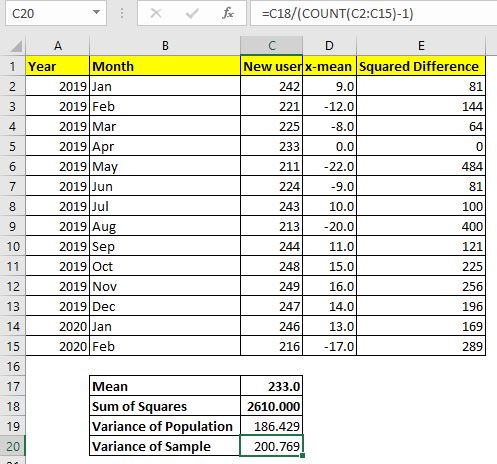497x464 pixels.
Task: Select the Jun month cell
Action: 165,186
